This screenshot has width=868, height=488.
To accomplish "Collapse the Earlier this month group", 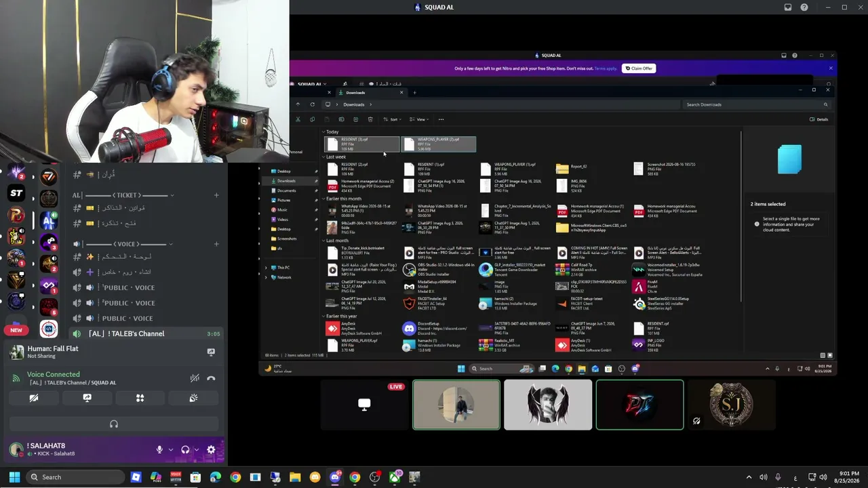I will click(323, 199).
